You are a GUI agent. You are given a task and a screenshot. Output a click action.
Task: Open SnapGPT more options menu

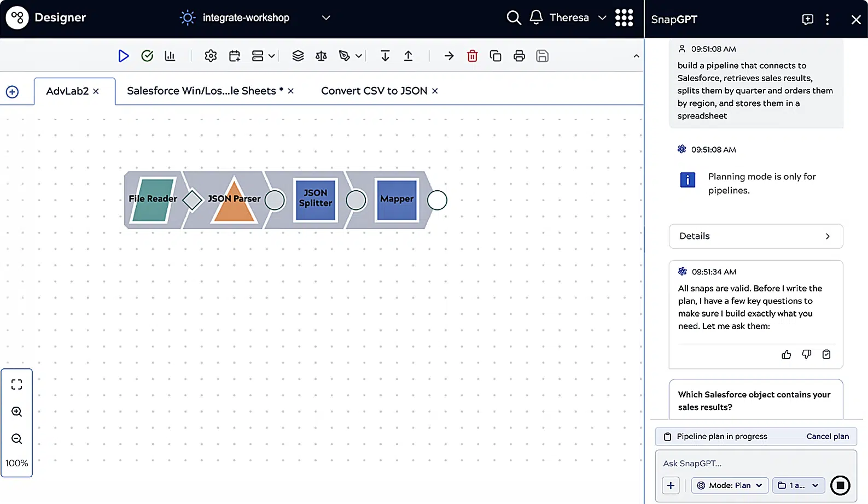[827, 20]
